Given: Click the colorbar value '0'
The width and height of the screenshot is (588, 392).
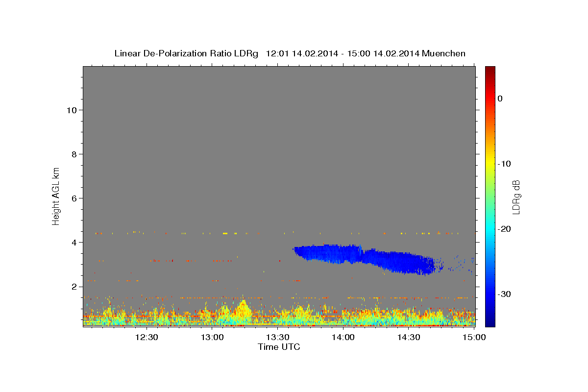Looking at the screenshot, I should click(x=500, y=98).
